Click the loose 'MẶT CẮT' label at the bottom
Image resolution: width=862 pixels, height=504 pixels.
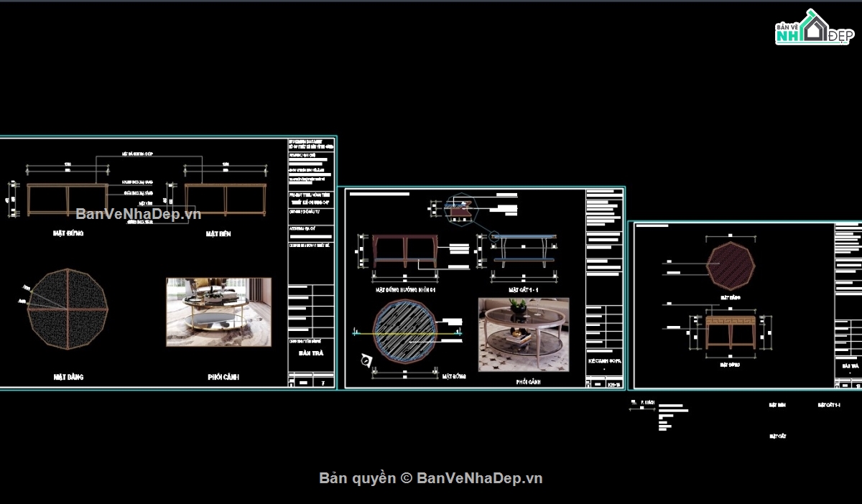click(777, 436)
